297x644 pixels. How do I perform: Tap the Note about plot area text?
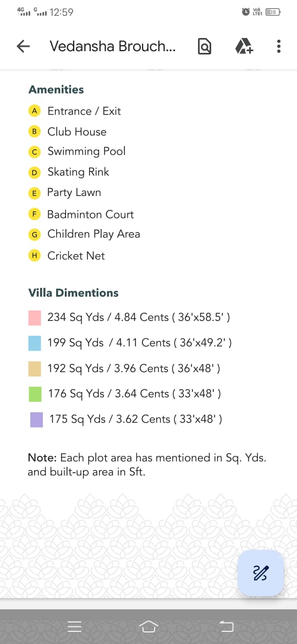pyautogui.click(x=147, y=465)
